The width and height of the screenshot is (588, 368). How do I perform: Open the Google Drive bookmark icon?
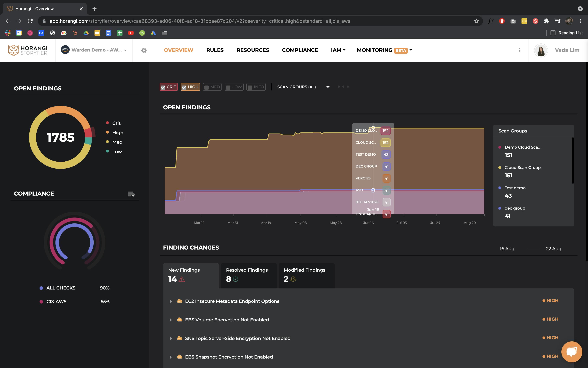pos(86,33)
